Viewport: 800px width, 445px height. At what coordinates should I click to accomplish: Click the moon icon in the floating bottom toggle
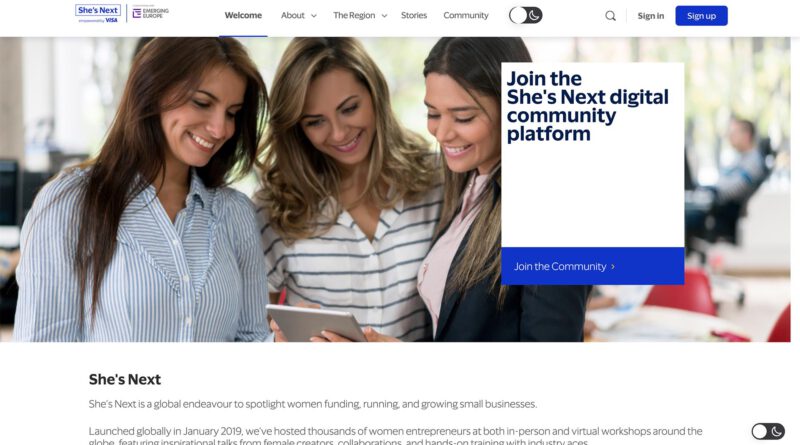777,432
